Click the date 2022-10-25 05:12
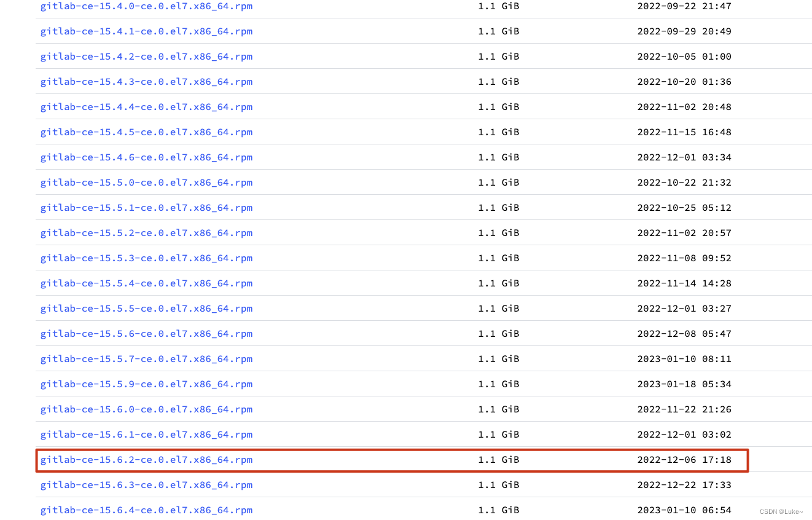The image size is (812, 520). [684, 208]
